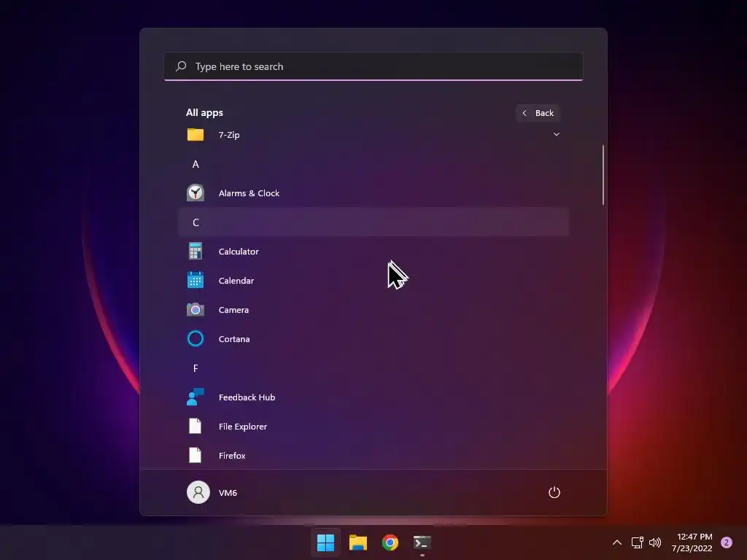This screenshot has width=747, height=560.
Task: Select the "File Explorer" label text
Action: (242, 426)
